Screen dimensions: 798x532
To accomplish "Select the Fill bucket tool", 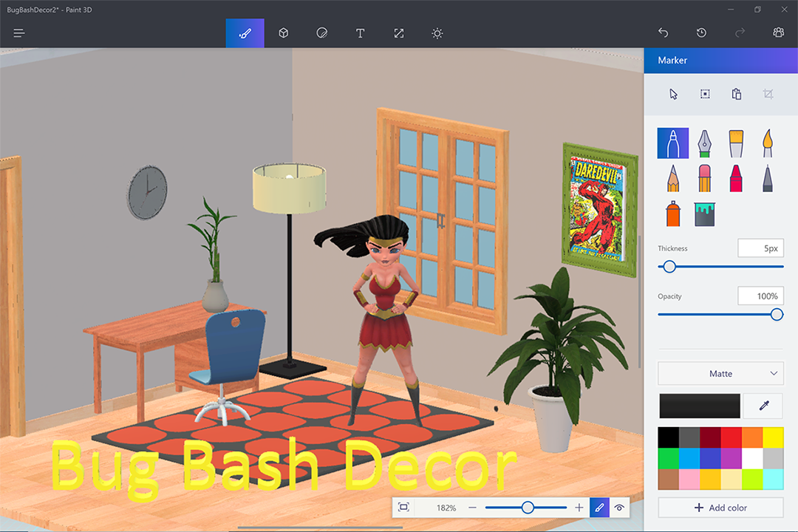I will tap(704, 214).
